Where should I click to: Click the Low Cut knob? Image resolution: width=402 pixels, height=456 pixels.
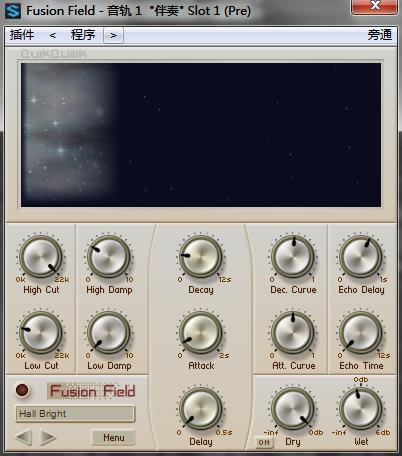point(41,333)
